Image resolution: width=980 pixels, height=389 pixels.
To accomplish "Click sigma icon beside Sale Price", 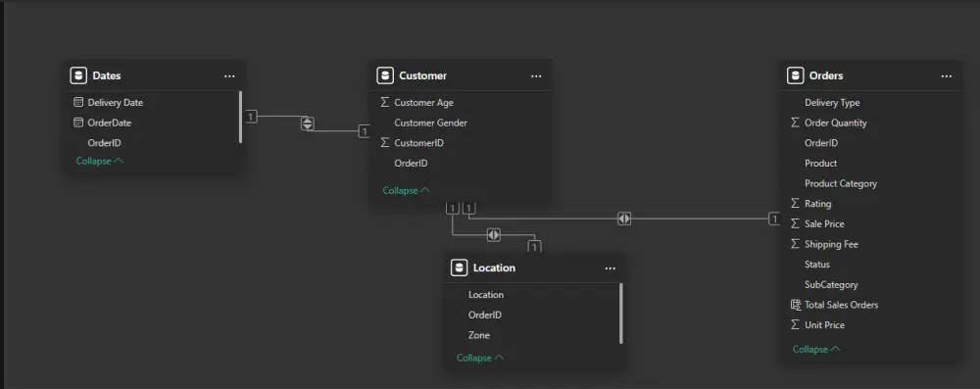I will (795, 223).
